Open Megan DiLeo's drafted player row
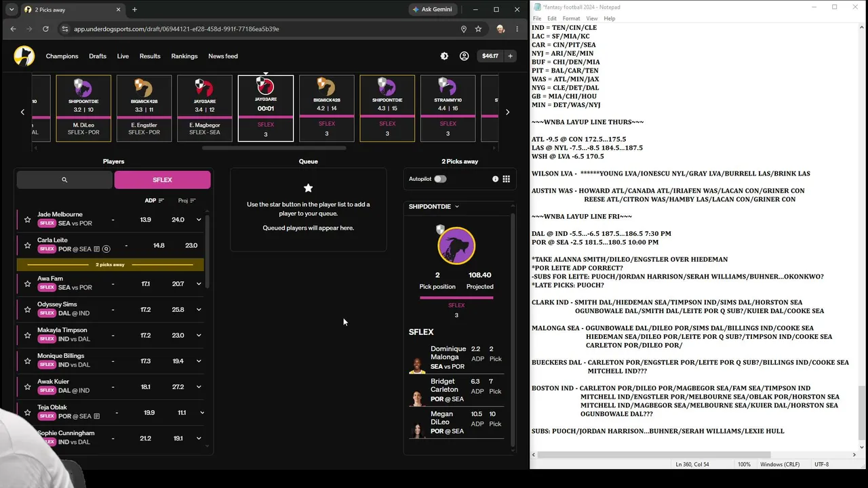Viewport: 868px width, 488px height. click(x=456, y=423)
